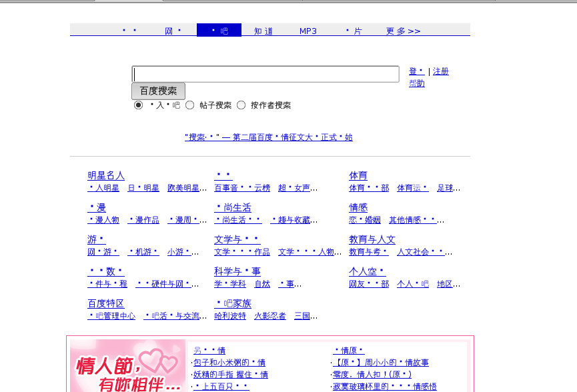Open the 欧美明星 subcategory link

183,188
